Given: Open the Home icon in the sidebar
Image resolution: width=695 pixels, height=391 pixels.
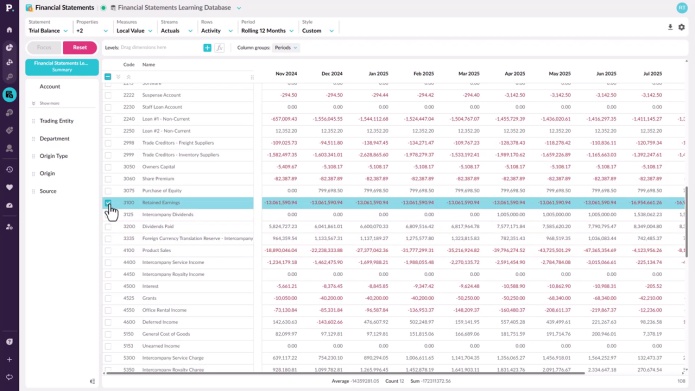Looking at the screenshot, I should coord(9,30).
